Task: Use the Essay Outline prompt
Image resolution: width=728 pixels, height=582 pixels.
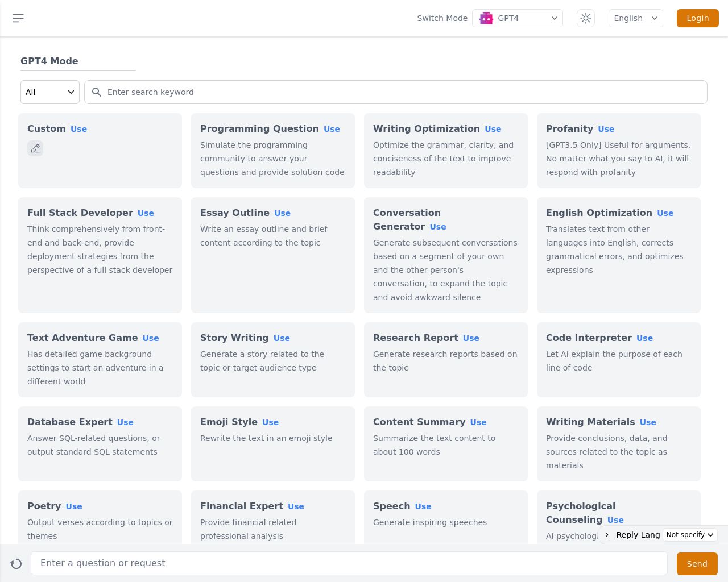Action: click(283, 213)
